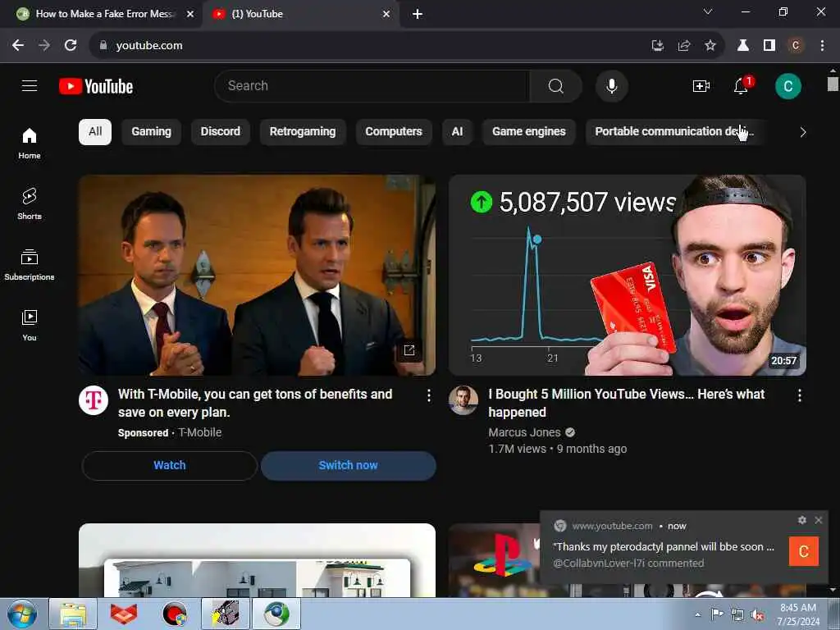The height and width of the screenshot is (630, 840).
Task: Click the taskbar volume muted icon
Action: coord(757,615)
